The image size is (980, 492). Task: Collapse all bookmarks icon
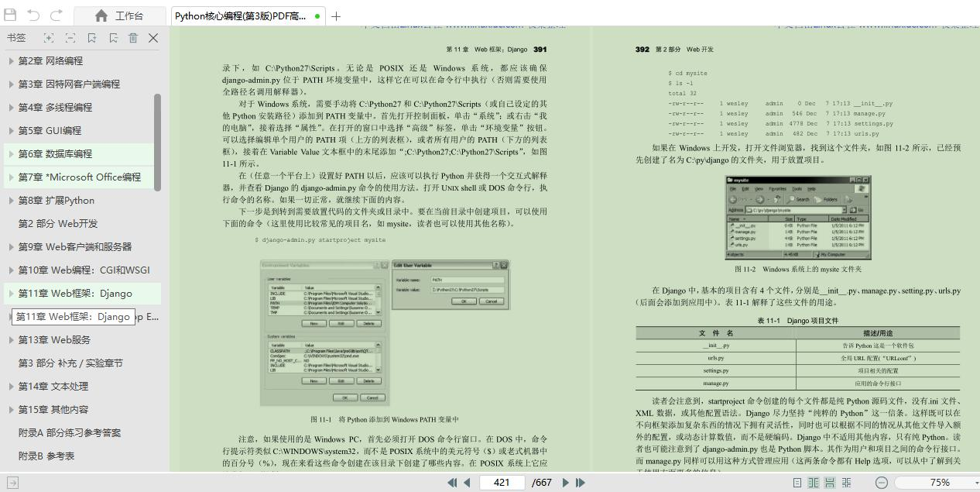coord(70,38)
